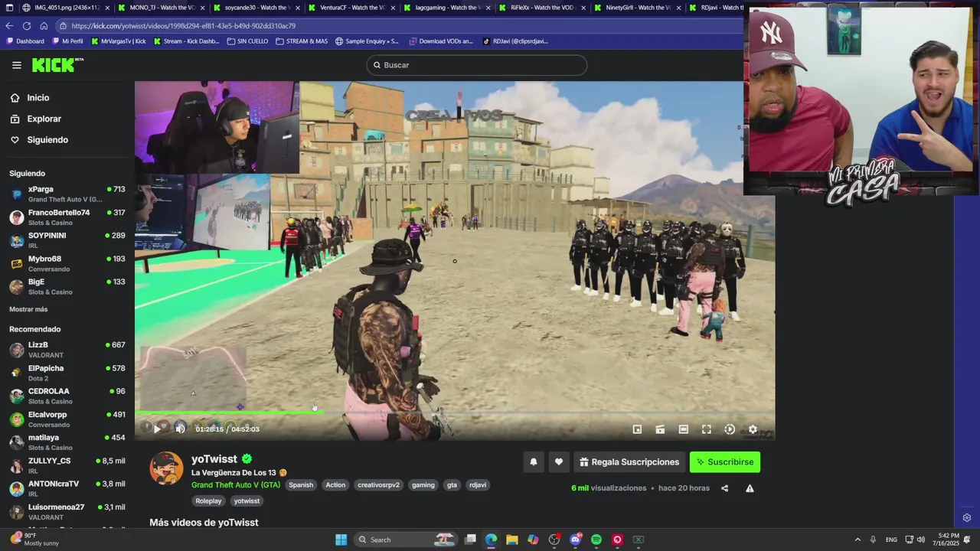
Task: Click Regala Suscripciones button
Action: pyautogui.click(x=629, y=462)
